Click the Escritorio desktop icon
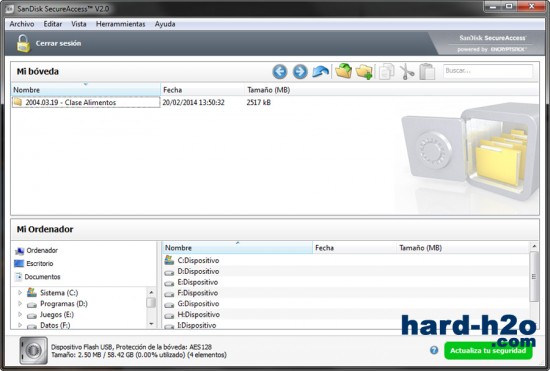This screenshot has height=371, width=550. tap(19, 263)
